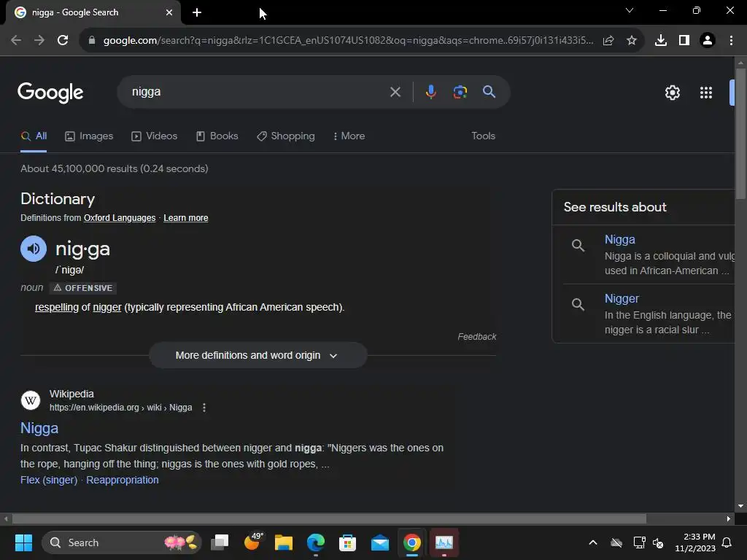Launch Microsoft Edge from the taskbar

(x=315, y=542)
